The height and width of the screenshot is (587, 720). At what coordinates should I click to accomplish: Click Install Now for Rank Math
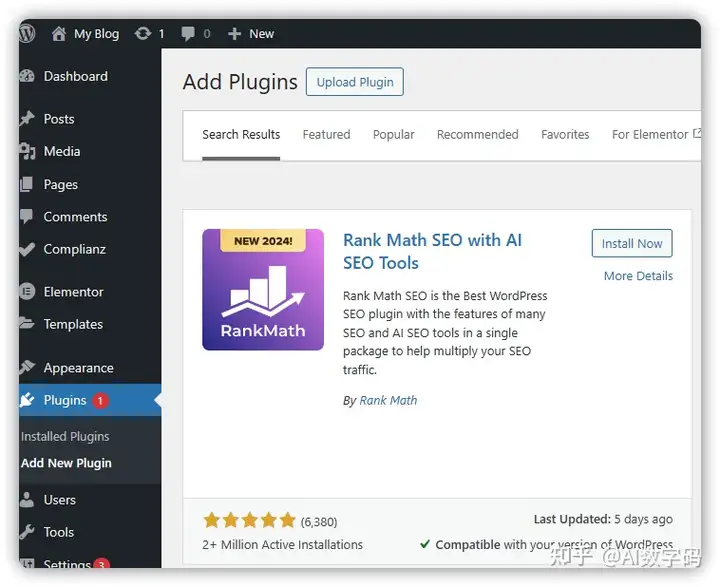tap(632, 243)
